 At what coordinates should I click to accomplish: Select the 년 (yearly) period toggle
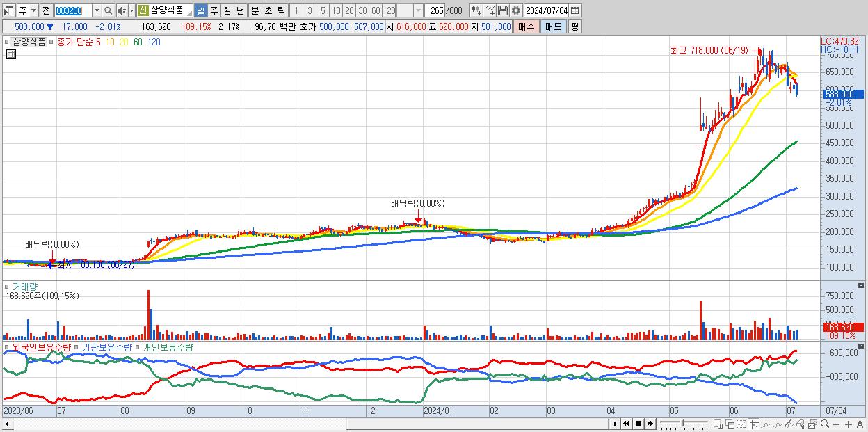point(240,10)
